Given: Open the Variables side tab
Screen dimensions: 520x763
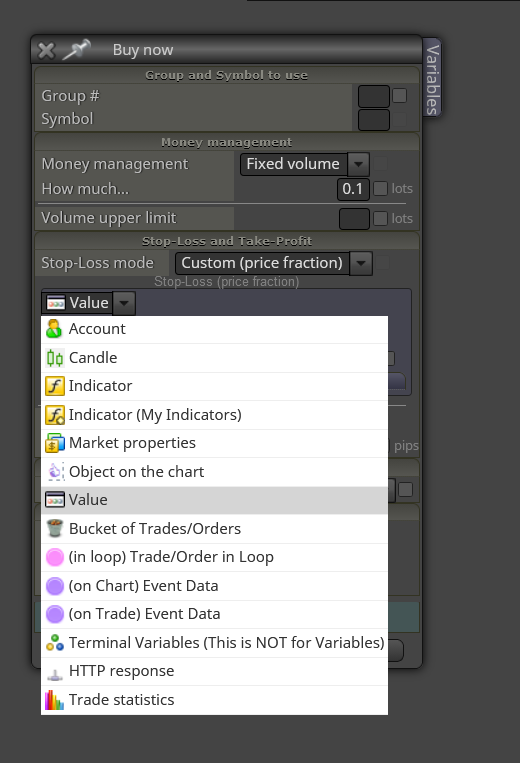Looking at the screenshot, I should 432,78.
